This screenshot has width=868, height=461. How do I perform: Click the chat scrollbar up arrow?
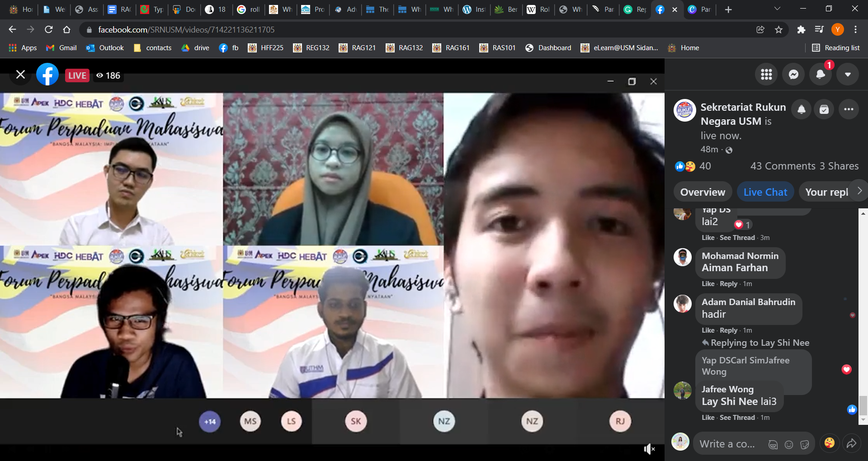[x=863, y=213]
